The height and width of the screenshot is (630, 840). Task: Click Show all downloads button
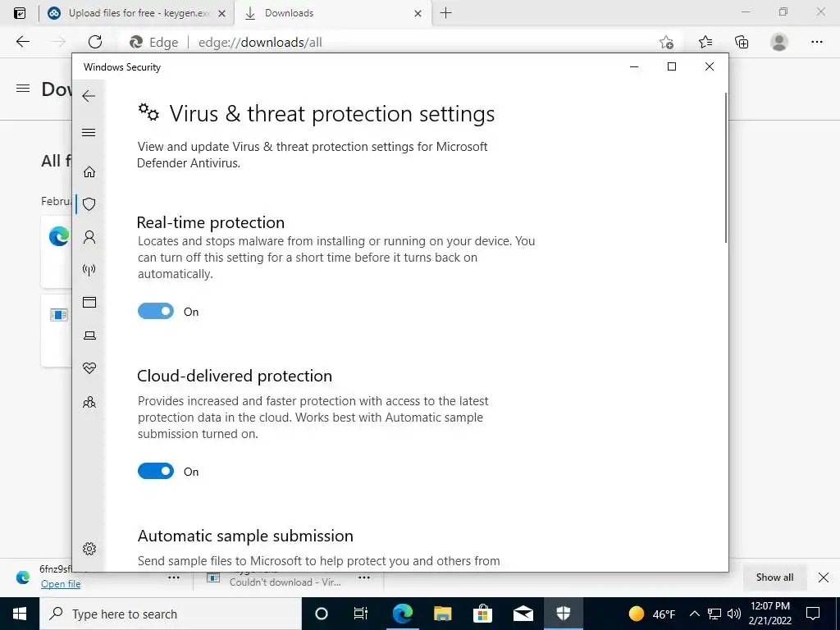click(774, 577)
